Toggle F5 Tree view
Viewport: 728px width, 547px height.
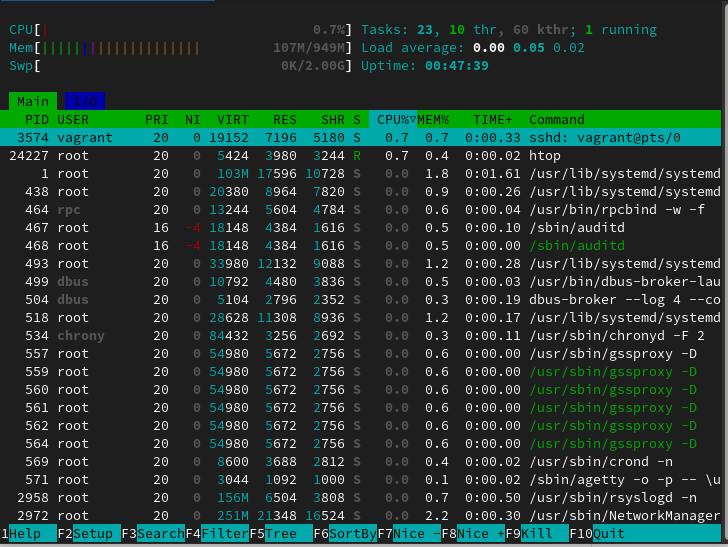(281, 534)
